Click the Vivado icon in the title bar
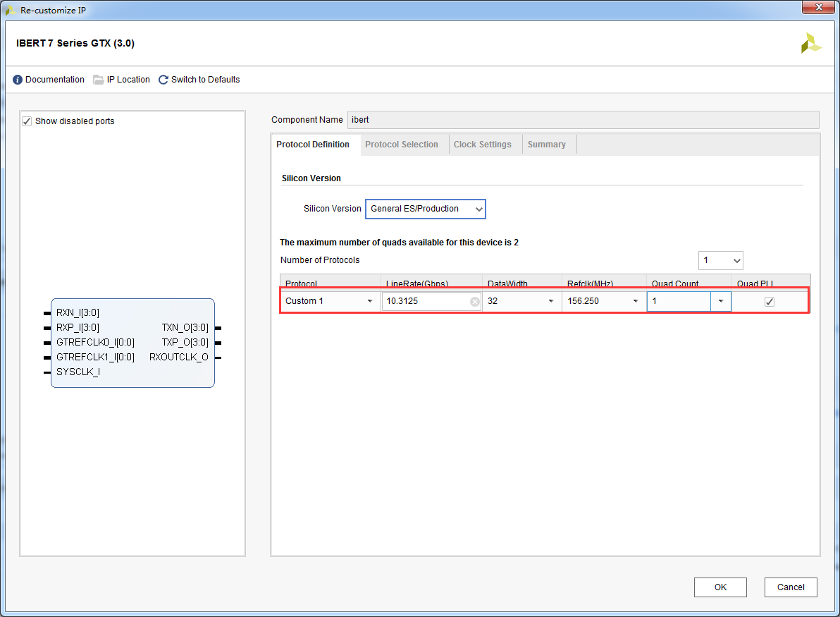Screen dimensions: 840x617 point(10,10)
